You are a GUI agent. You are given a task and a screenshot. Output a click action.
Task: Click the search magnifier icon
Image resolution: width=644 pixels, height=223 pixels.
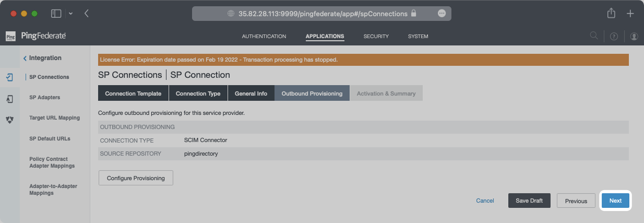pos(594,36)
